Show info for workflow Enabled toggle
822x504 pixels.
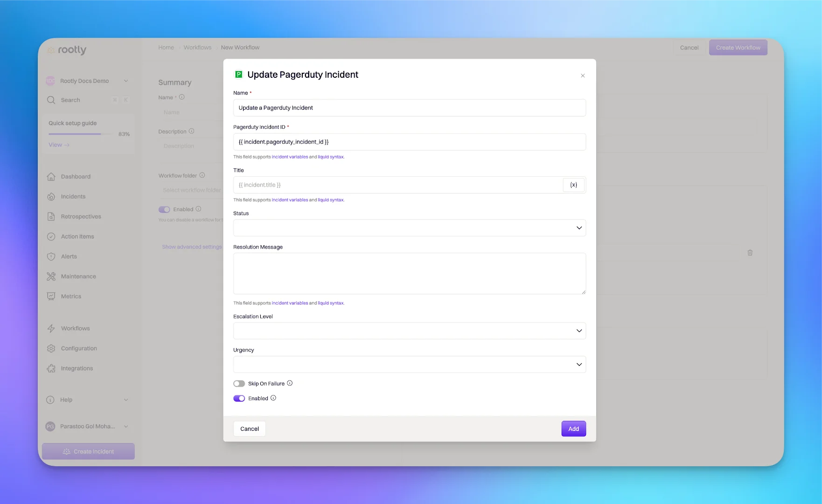(199, 209)
